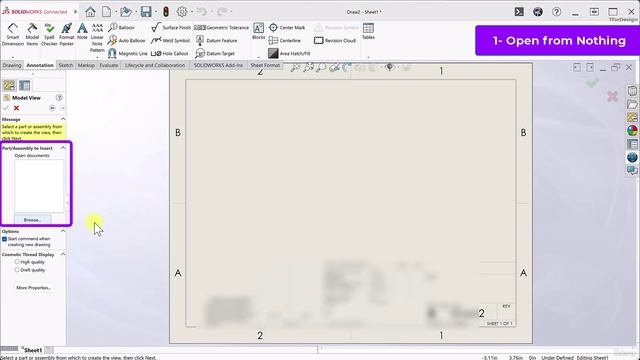Switch to the Evaluate tab
The width and height of the screenshot is (640, 360).
[x=109, y=65]
